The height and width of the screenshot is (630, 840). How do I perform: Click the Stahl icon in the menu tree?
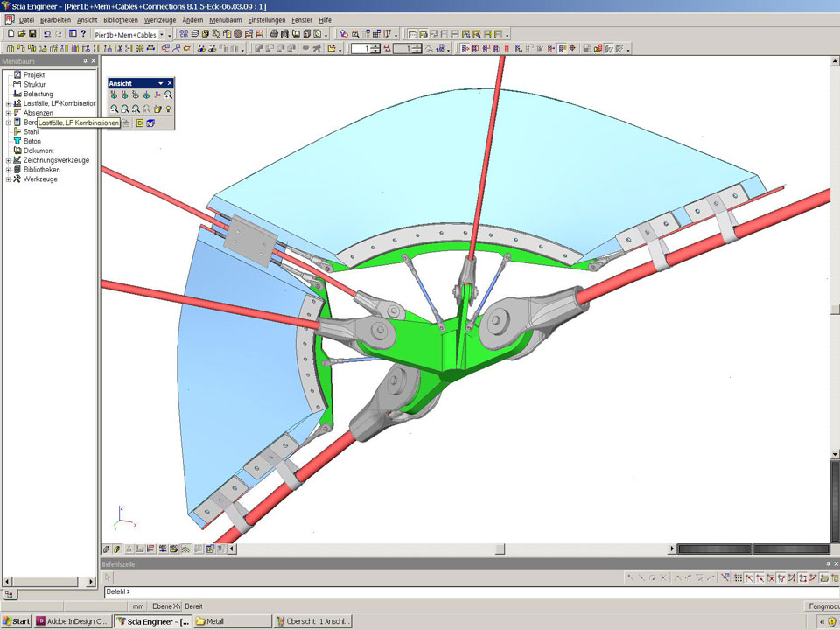click(x=17, y=131)
